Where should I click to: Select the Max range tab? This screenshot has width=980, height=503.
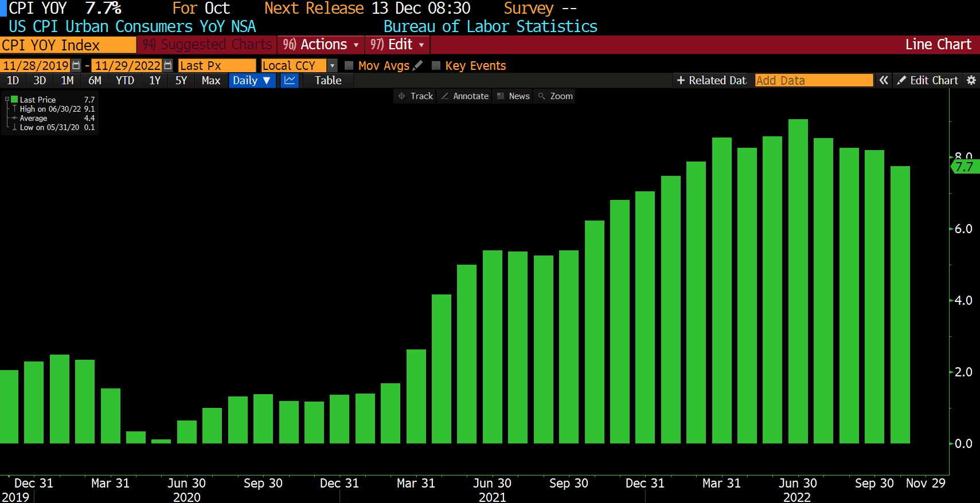pos(211,81)
